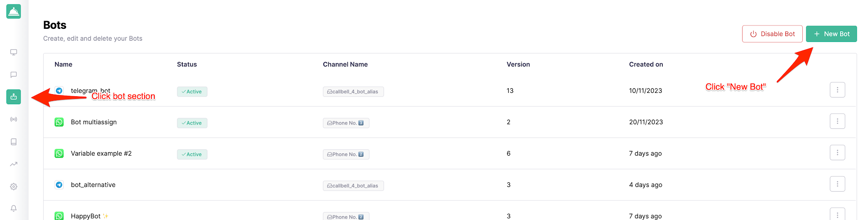The width and height of the screenshot is (868, 220).
Task: Click the HappyBot row name
Action: (x=86, y=216)
